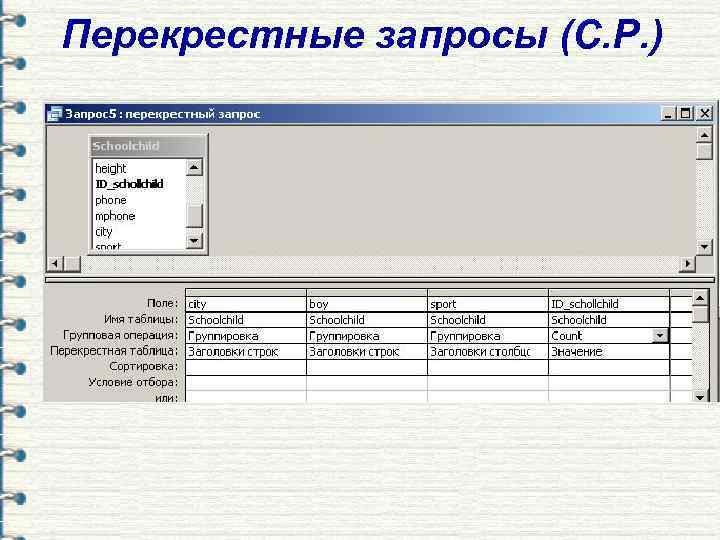Viewport: 720px width, 540px height.
Task: Click table pane vertical scroll up arrow
Action: [704, 135]
